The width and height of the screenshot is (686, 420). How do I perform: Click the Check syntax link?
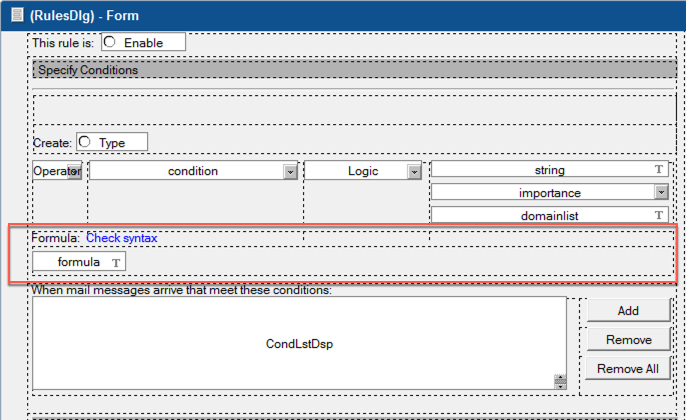coord(122,238)
